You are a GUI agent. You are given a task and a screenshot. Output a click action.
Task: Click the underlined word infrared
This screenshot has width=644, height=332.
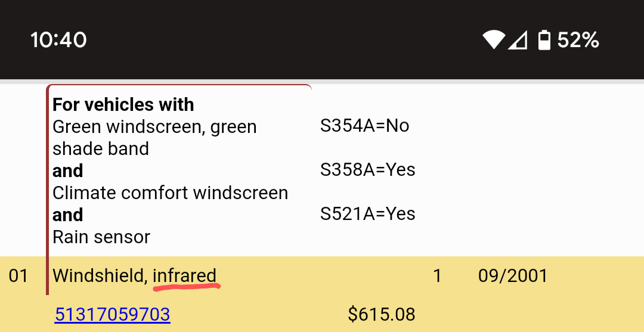point(184,276)
